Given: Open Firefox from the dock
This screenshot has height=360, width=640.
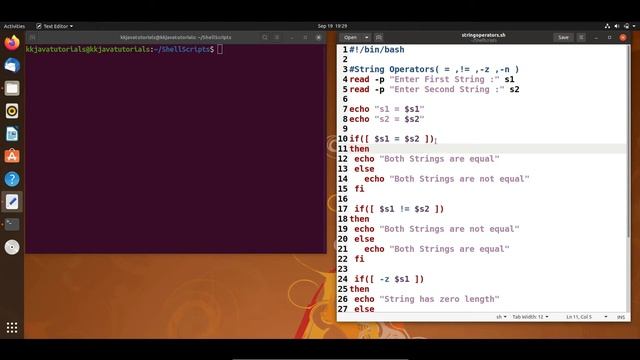Looking at the screenshot, I should 12,43.
